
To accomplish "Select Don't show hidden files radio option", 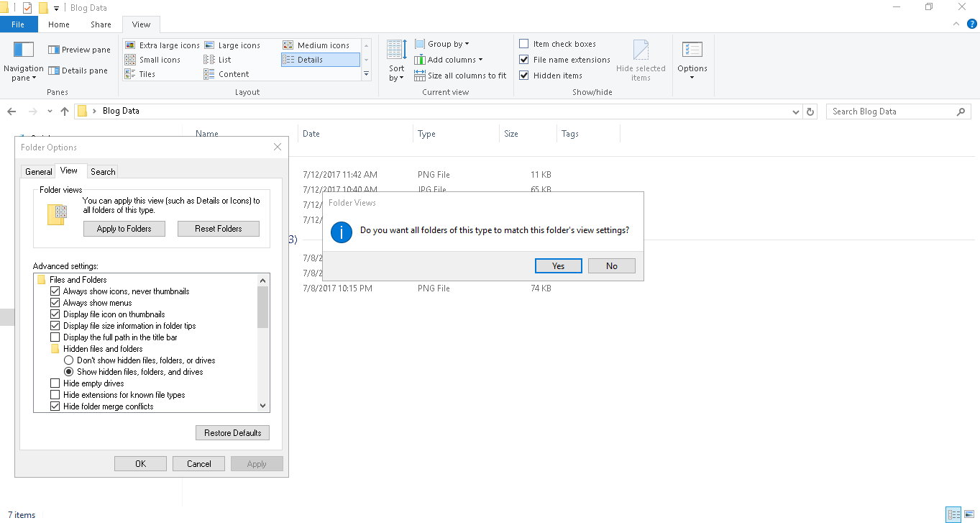I will point(69,360).
